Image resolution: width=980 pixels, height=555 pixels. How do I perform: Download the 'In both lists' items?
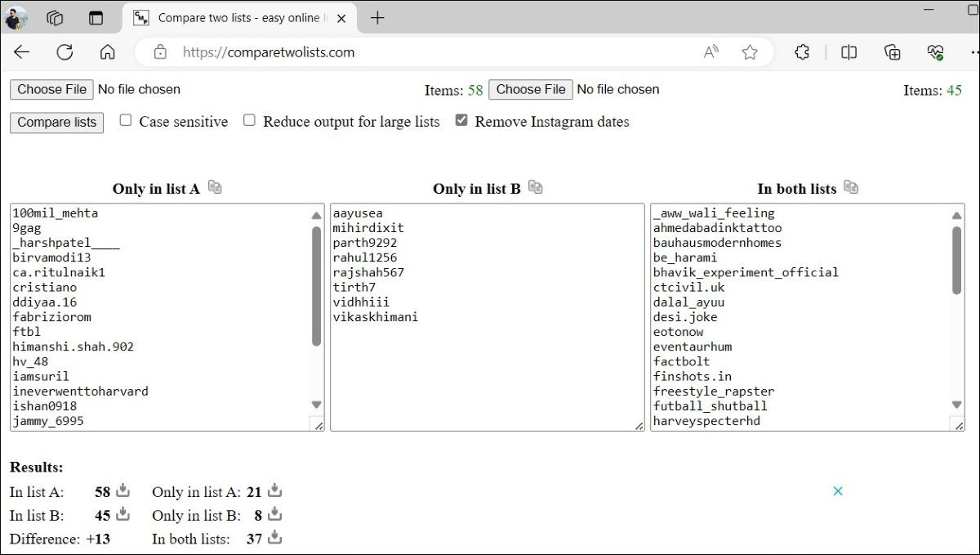click(x=275, y=537)
